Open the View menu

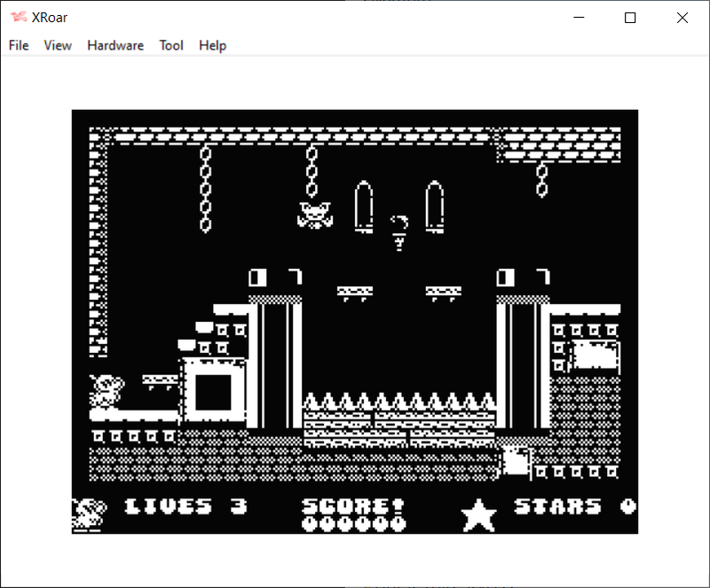tap(58, 45)
